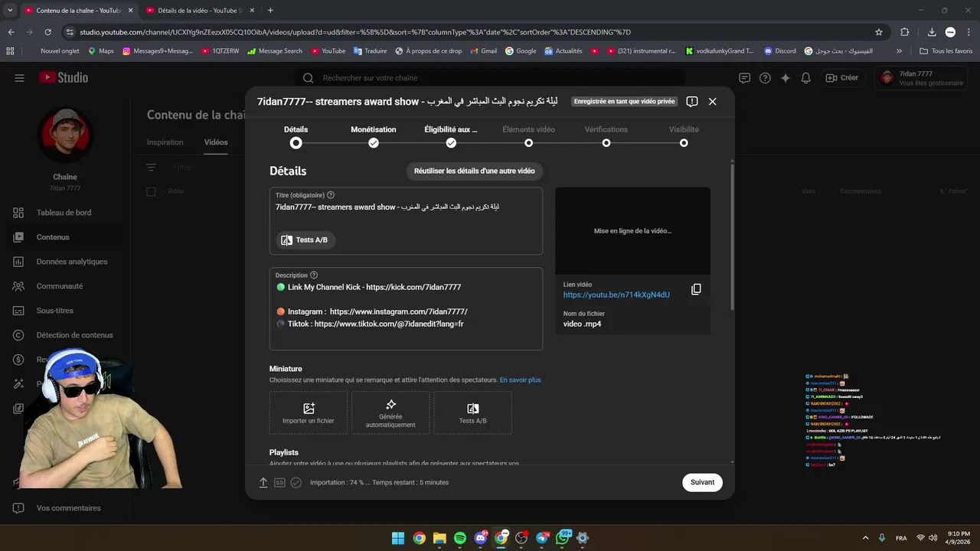Click the YouTube Studio logo
This screenshot has width=980, height=551.
pos(64,77)
